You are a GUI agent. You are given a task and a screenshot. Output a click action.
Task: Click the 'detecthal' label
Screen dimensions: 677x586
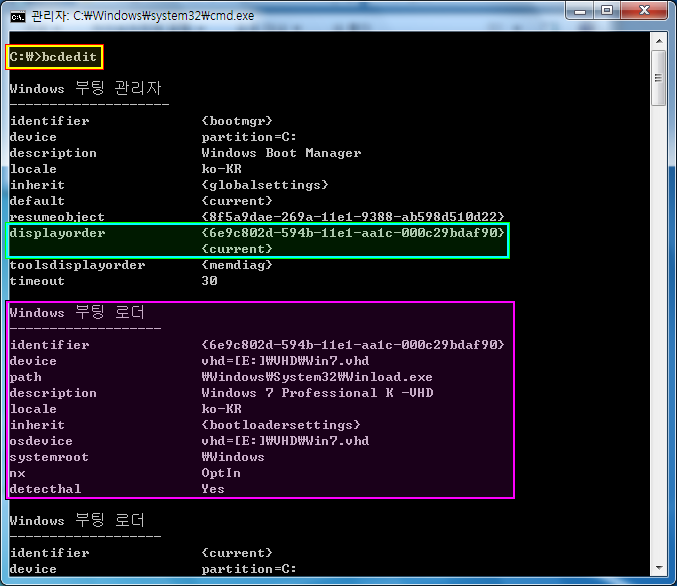(x=45, y=489)
